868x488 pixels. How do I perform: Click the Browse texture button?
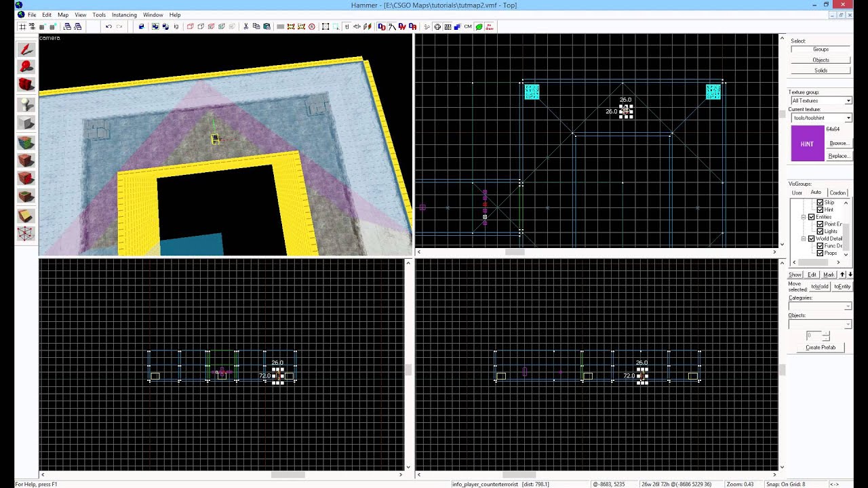(x=839, y=143)
